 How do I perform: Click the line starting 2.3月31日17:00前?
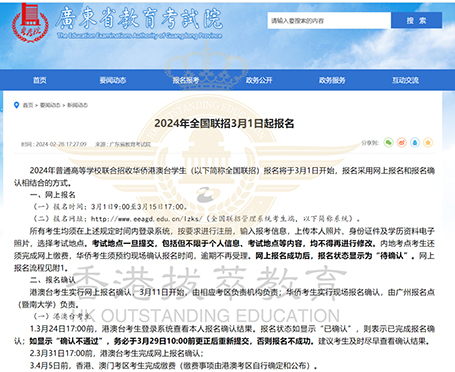[x=117, y=353]
